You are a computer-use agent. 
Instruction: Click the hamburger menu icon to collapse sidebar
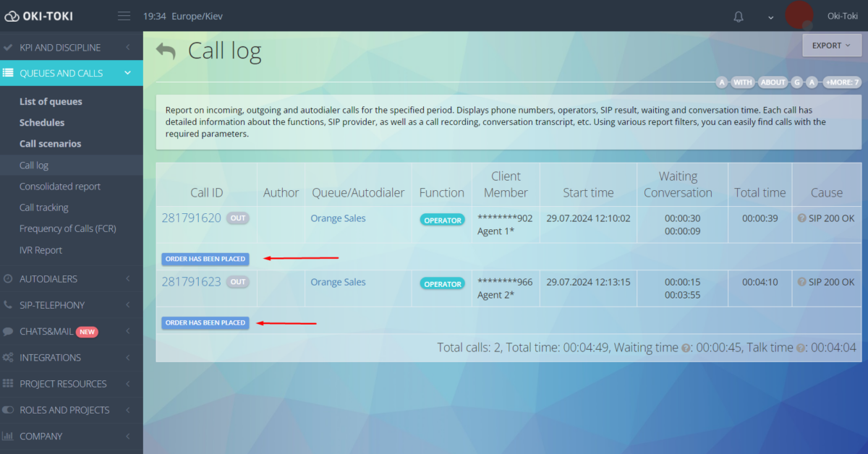click(x=123, y=15)
